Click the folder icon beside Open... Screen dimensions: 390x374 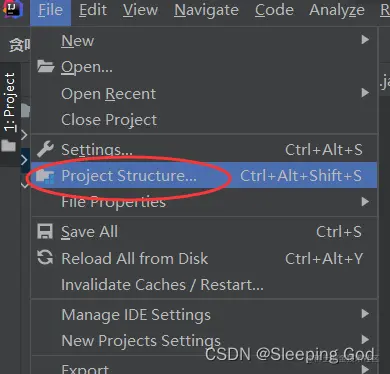click(x=46, y=67)
